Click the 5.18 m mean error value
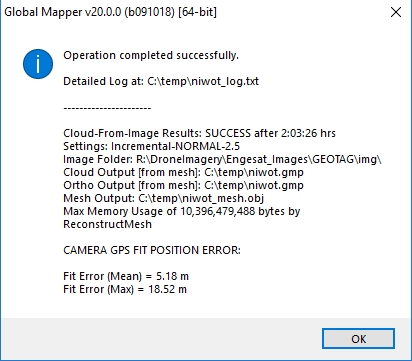Screen dimensions: 412x361 (172, 276)
